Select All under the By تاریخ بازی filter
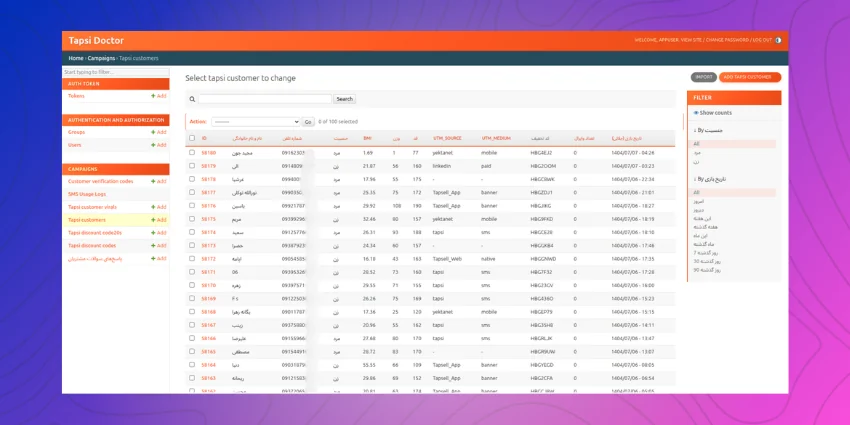Viewport: 850px width, 425px height. click(696, 192)
